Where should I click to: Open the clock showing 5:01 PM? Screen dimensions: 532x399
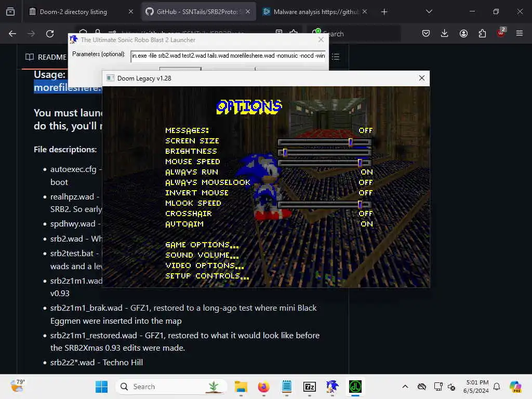[x=476, y=387]
